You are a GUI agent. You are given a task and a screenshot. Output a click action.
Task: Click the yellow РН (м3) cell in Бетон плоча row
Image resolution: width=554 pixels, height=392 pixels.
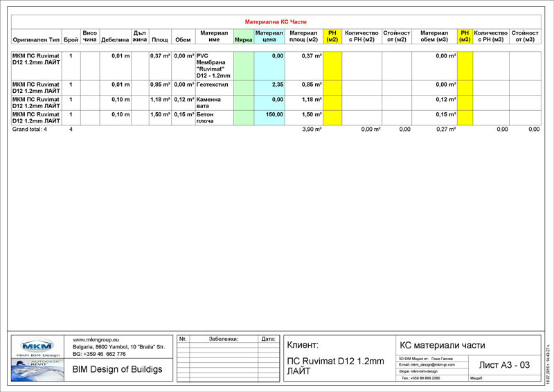click(465, 117)
